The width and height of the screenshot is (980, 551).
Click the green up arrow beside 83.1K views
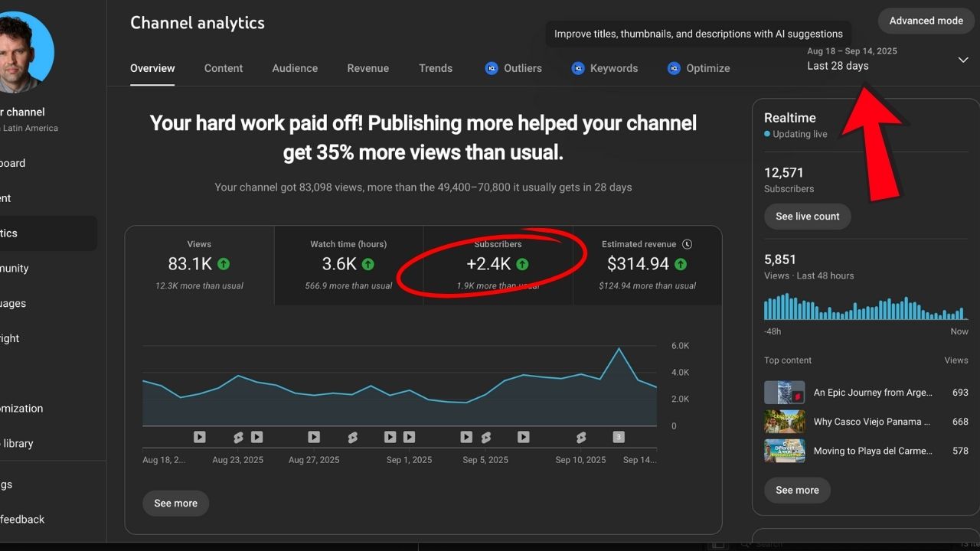224,264
